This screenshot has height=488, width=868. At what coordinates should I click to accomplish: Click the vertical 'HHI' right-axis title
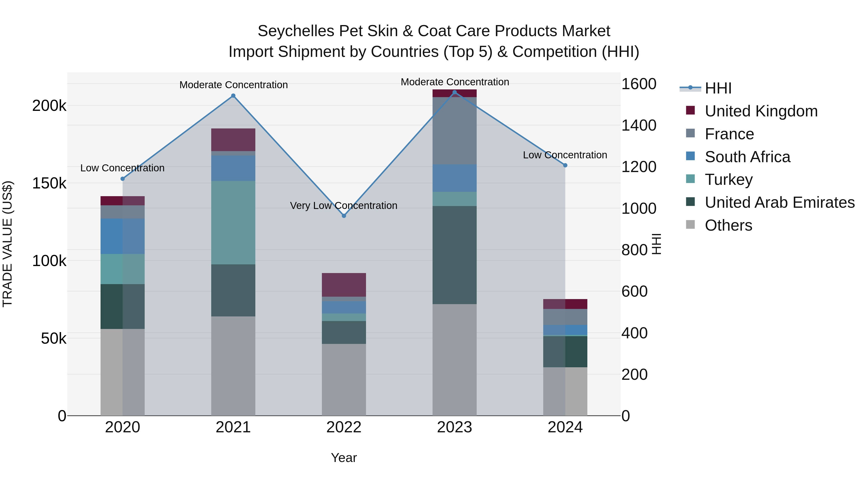tap(657, 244)
